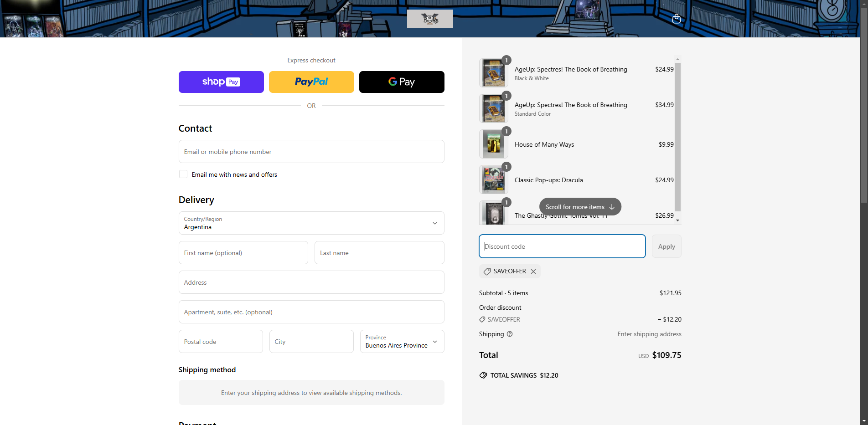Pay with PayPal express button
Viewport: 868px width, 425px height.
coord(311,82)
